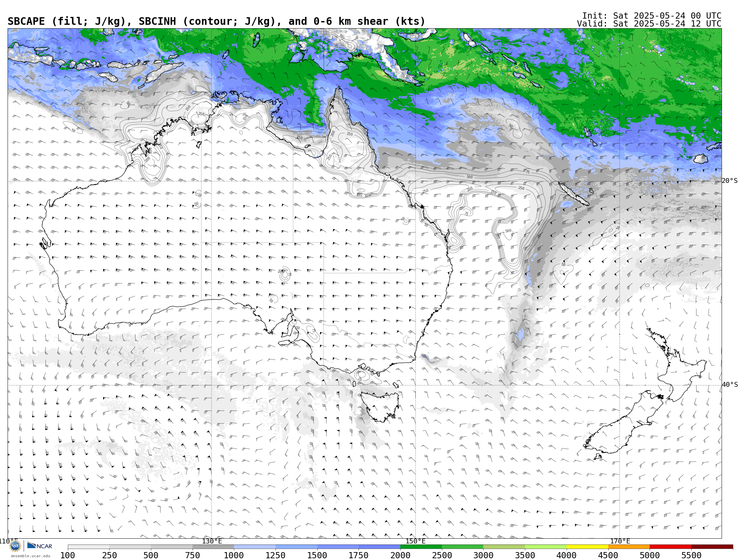Click the SBCAPE chart title text
The width and height of the screenshot is (744, 560).
[216, 21]
